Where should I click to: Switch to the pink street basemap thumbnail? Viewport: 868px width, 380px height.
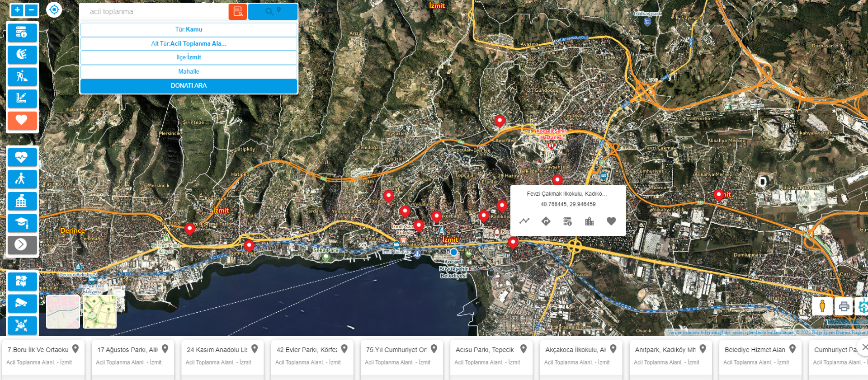point(63,312)
